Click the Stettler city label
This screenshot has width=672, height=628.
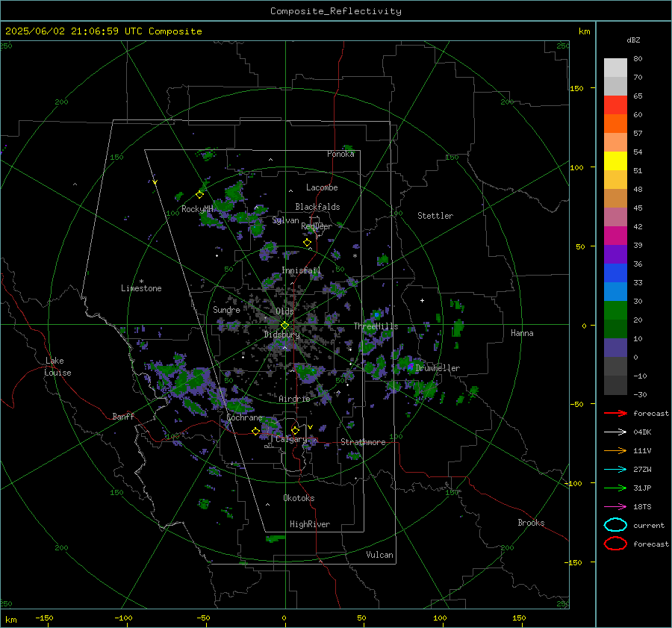[435, 216]
